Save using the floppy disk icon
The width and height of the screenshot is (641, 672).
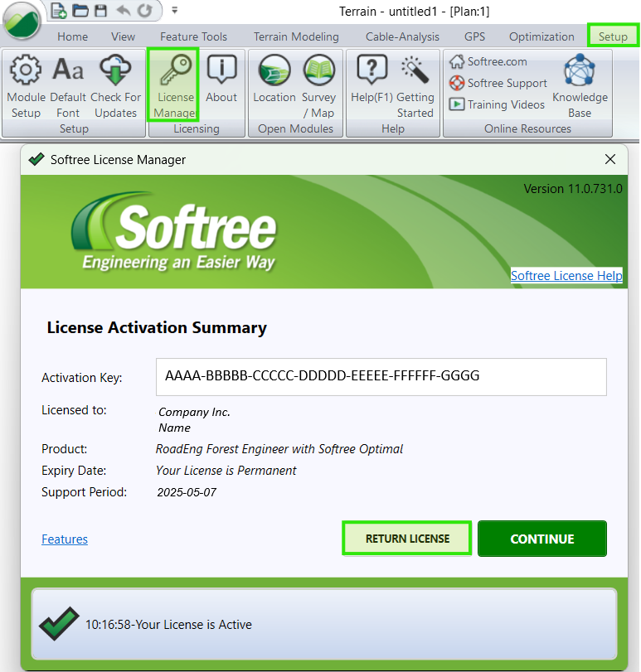coord(101,10)
